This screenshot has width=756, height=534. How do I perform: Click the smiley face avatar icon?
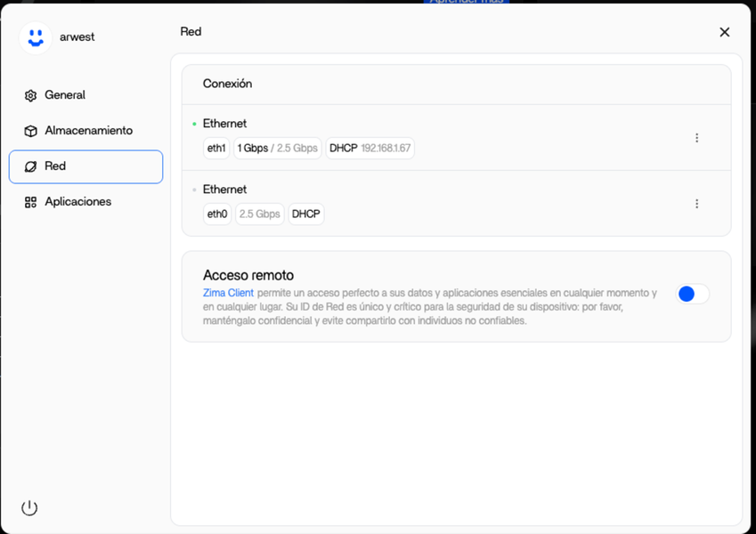pos(36,37)
